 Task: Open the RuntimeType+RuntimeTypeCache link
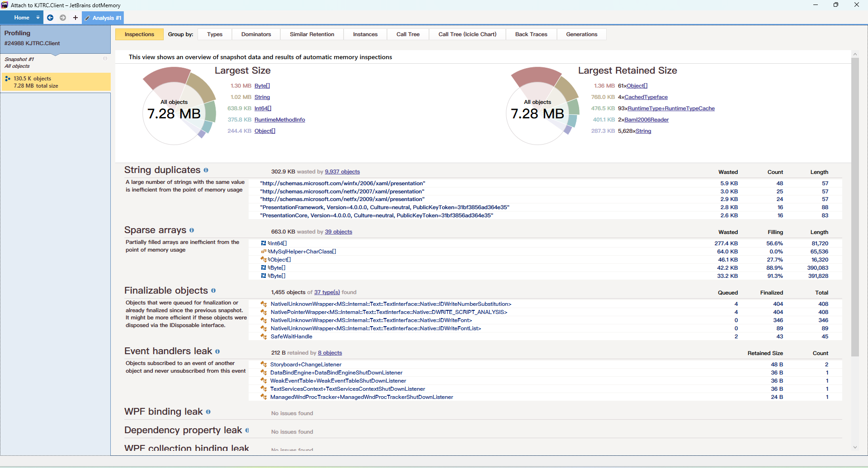[x=671, y=108]
